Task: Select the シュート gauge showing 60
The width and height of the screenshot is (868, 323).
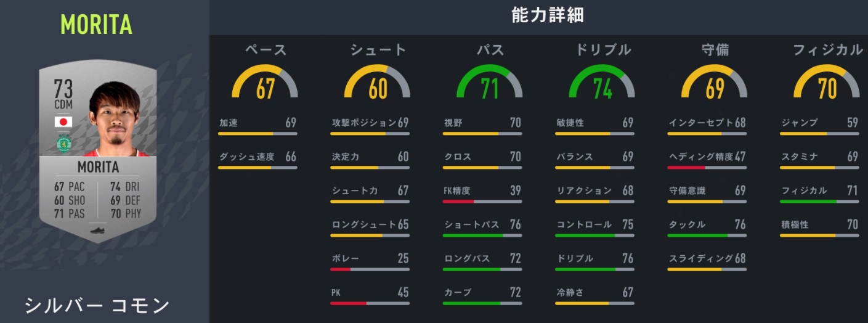Action: (x=378, y=84)
